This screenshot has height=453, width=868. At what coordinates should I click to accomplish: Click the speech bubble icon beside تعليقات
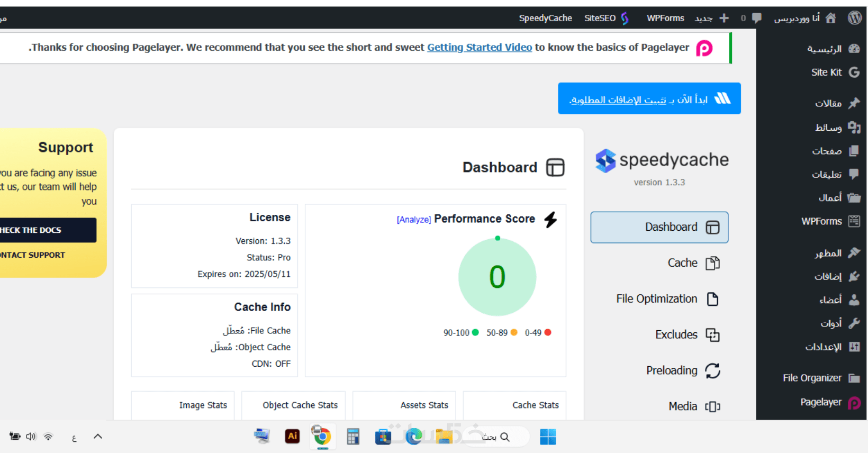coord(854,174)
